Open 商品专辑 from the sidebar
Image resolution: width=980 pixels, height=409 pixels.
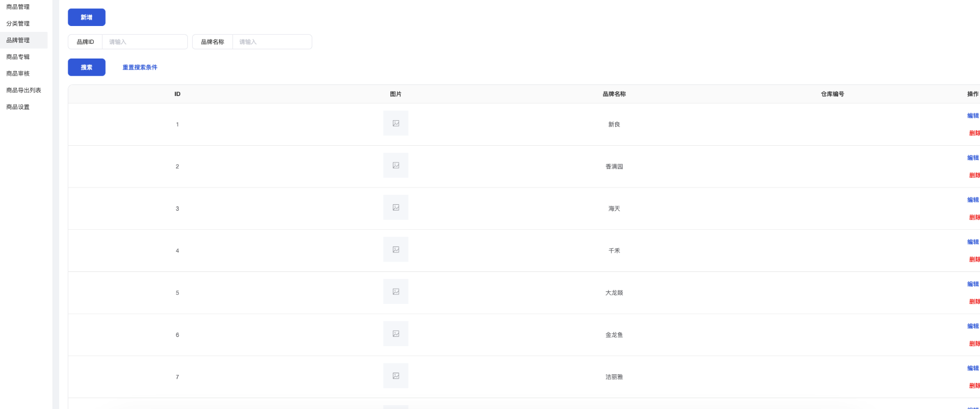point(18,57)
